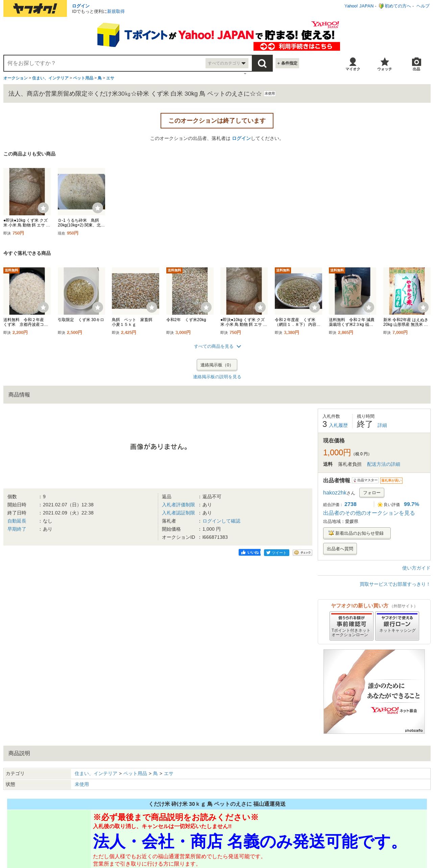Select ペット用品 in the breadcrumb

coord(83,78)
